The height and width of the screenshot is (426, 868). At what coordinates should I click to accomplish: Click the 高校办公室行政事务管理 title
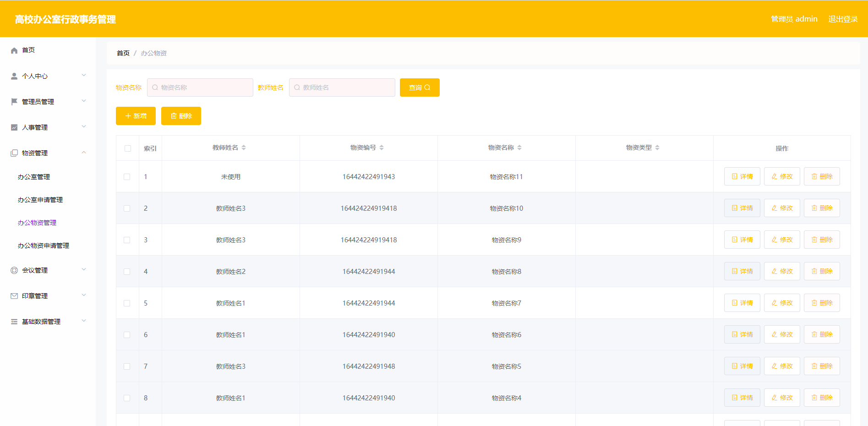pyautogui.click(x=65, y=19)
